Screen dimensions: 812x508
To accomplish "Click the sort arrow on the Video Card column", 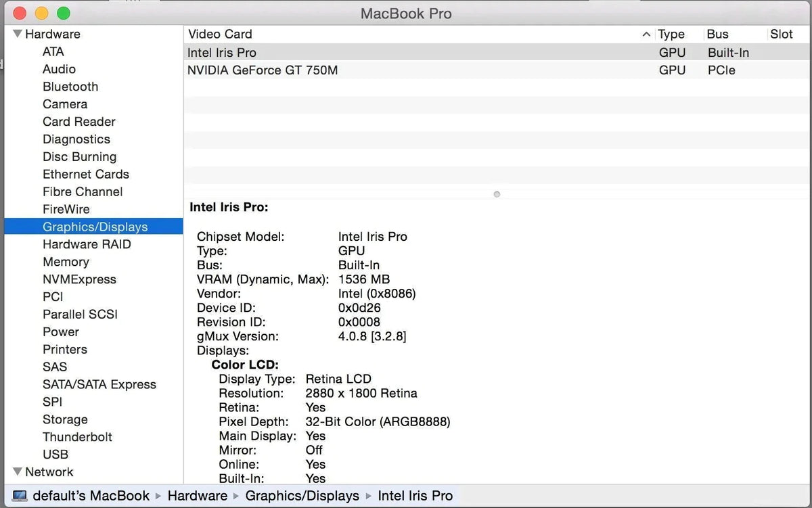I will pos(647,34).
